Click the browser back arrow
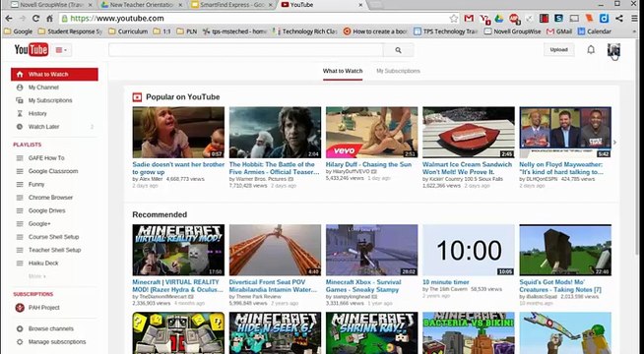644x354 pixels. tap(9, 19)
